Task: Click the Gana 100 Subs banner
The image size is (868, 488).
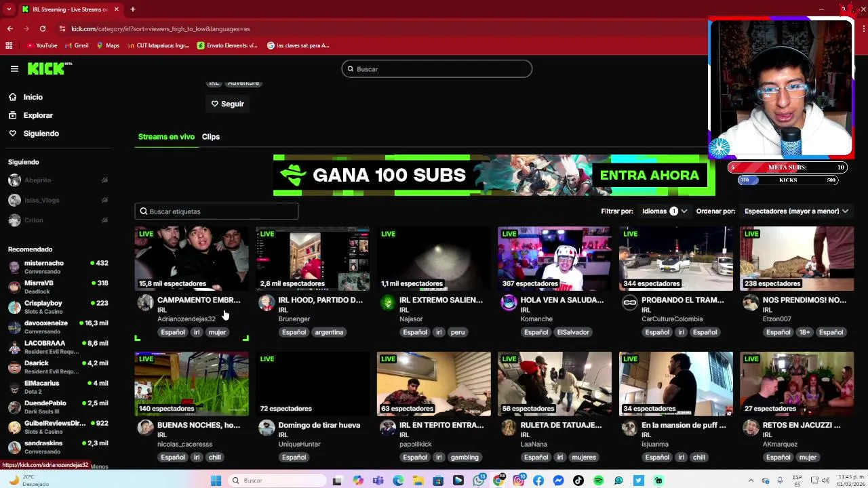Action: 494,175
